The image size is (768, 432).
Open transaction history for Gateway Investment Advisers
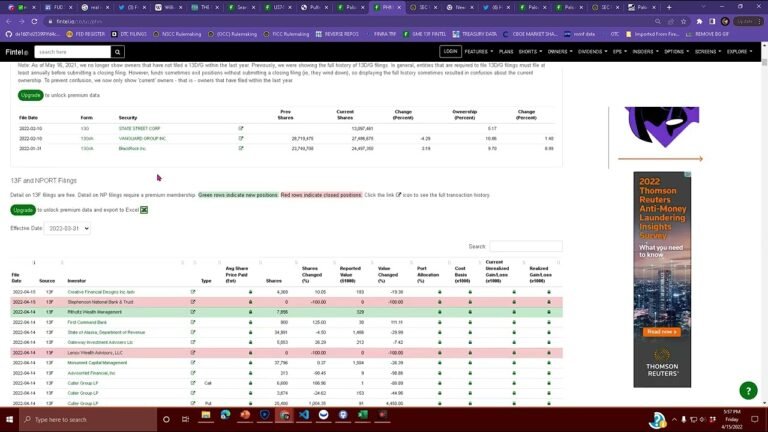click(x=192, y=342)
